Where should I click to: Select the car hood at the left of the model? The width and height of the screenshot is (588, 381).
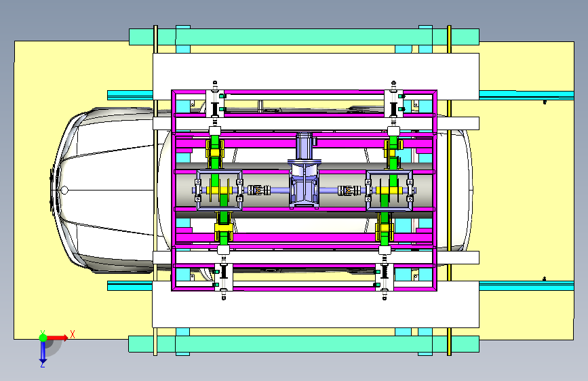point(109,190)
